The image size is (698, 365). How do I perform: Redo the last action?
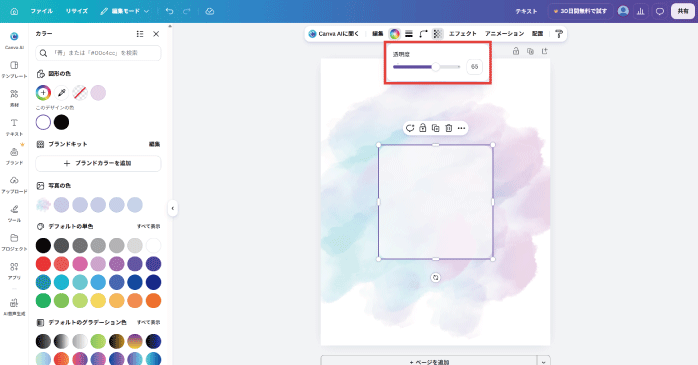(187, 11)
